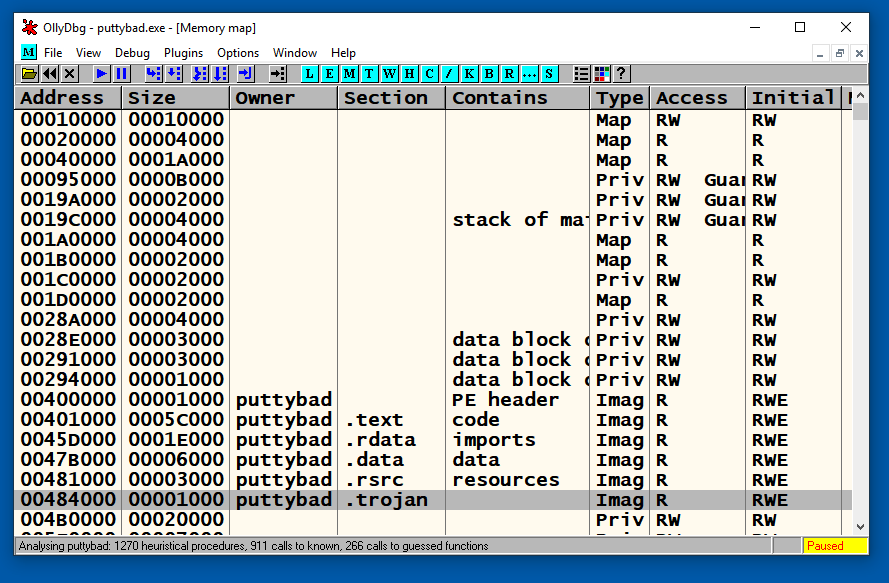Image resolution: width=889 pixels, height=583 pixels.
Task: Show Executable modules with E button
Action: (329, 74)
